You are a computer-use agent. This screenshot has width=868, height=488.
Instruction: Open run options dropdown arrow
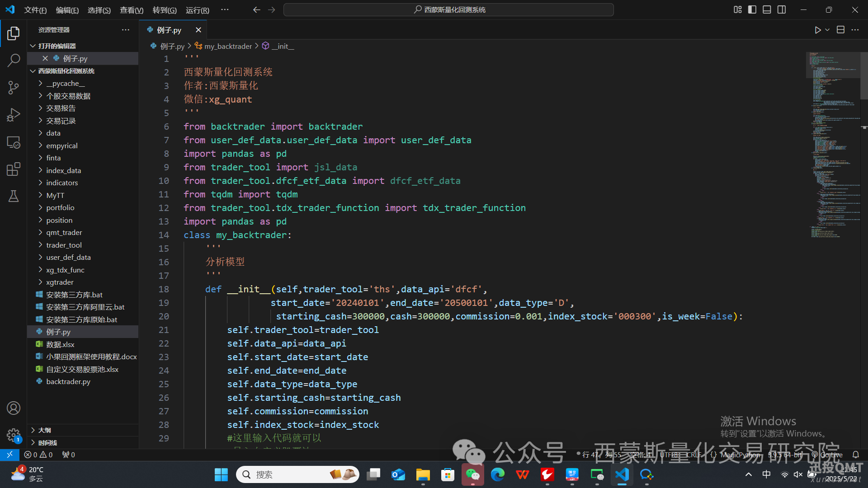[827, 30]
